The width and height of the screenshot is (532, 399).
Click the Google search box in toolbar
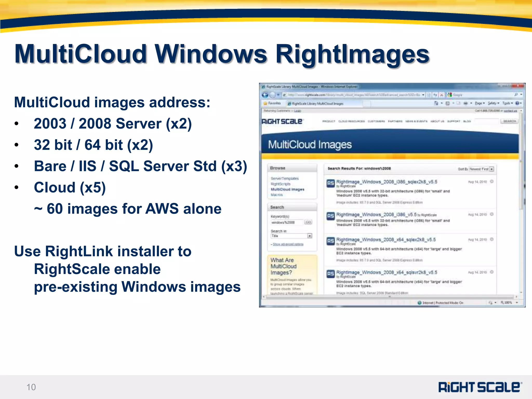click(483, 95)
